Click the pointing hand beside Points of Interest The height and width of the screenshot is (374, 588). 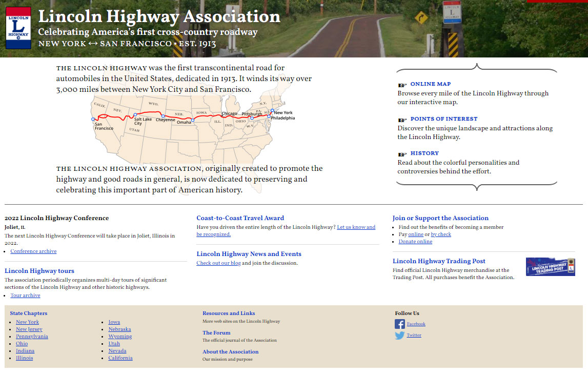click(x=402, y=120)
